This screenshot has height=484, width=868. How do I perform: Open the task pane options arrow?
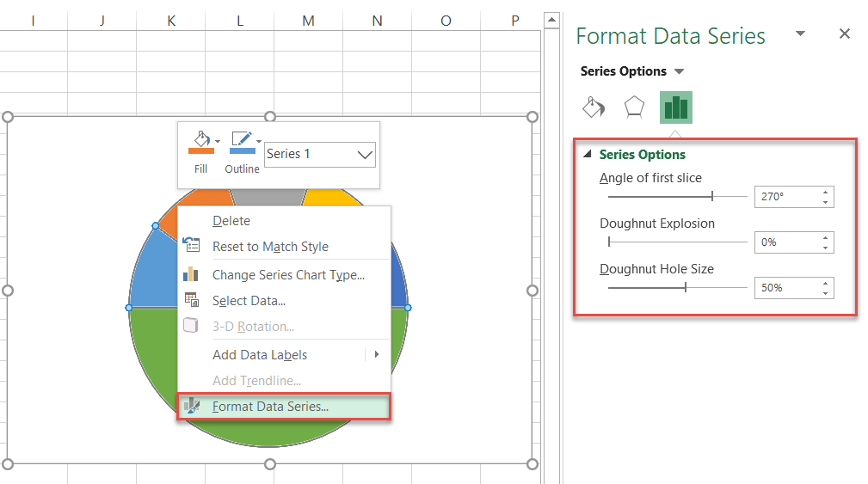coord(800,34)
